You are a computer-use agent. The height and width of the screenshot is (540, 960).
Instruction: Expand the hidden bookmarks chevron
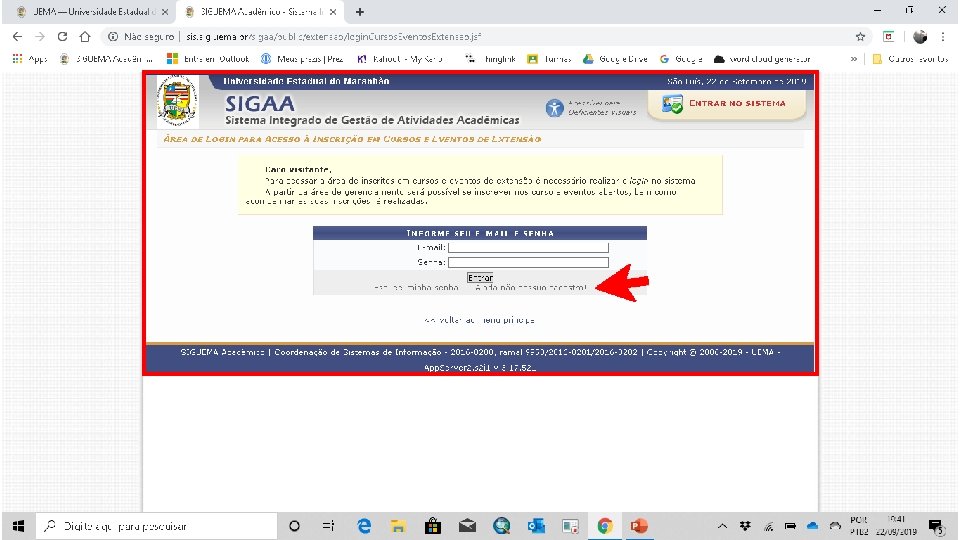coord(853,59)
